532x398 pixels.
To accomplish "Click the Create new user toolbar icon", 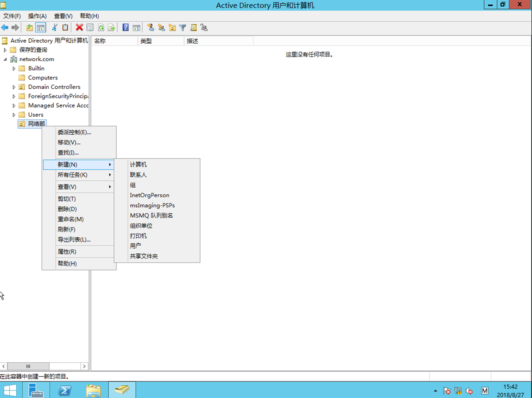I will [151, 28].
